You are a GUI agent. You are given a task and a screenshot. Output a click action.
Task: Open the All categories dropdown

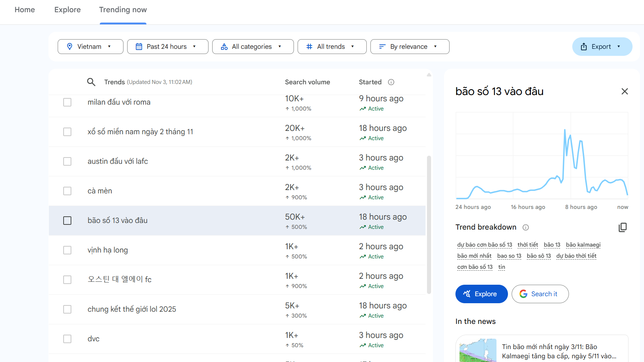(252, 47)
